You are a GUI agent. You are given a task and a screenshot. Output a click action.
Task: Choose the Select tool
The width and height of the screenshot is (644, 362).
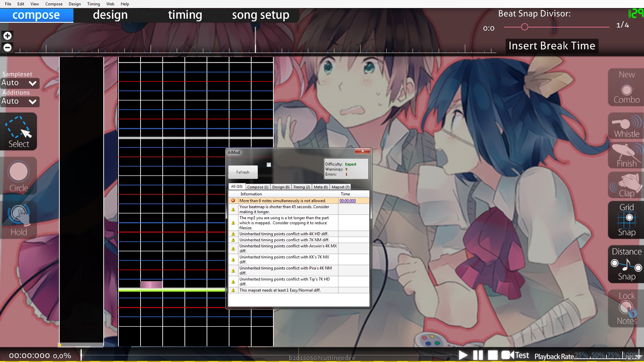point(19,132)
